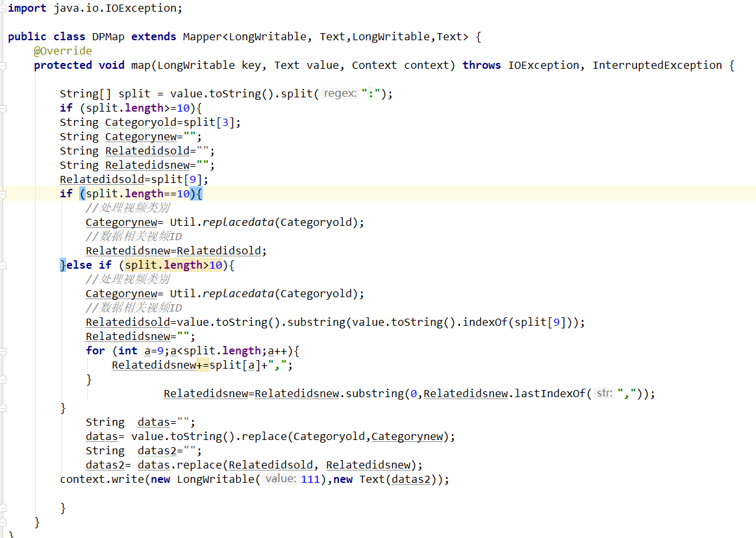Click the ":" string literal in split call
Viewport: 756px width, 538px height.
(370, 94)
